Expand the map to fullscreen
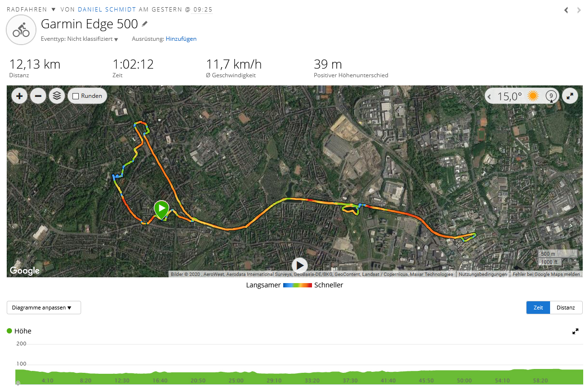588x392 pixels. [x=570, y=96]
